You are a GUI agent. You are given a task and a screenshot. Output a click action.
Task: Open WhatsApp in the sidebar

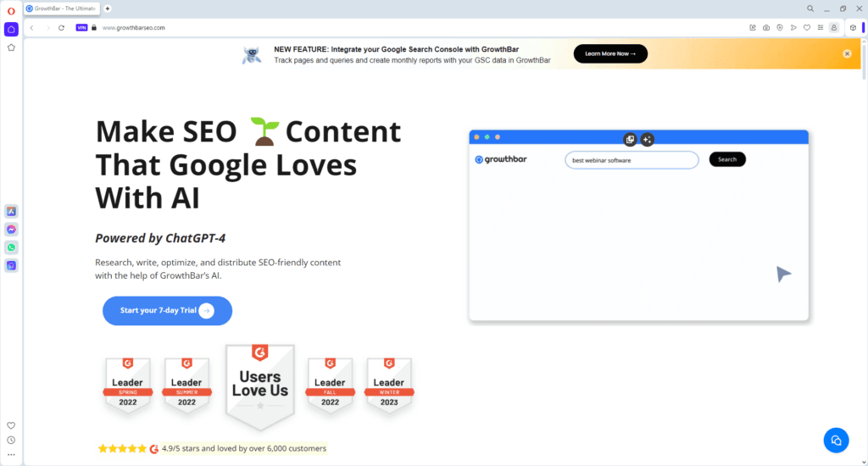(11, 247)
